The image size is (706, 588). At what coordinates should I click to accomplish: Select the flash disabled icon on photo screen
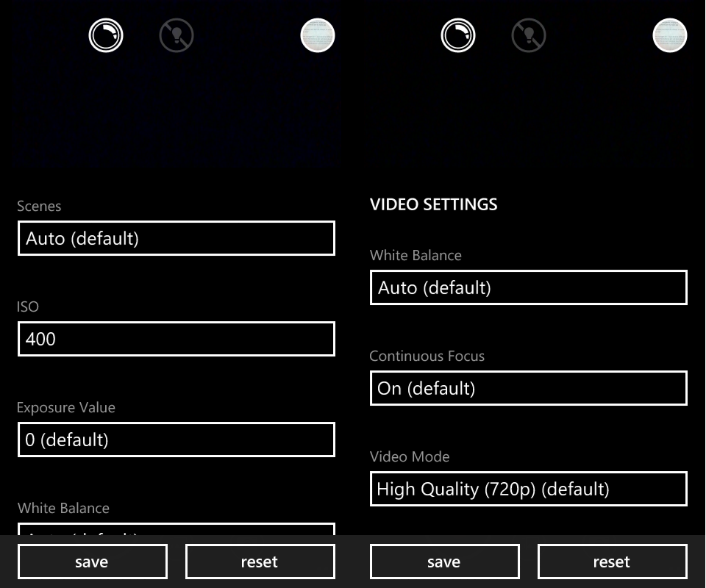point(176,35)
